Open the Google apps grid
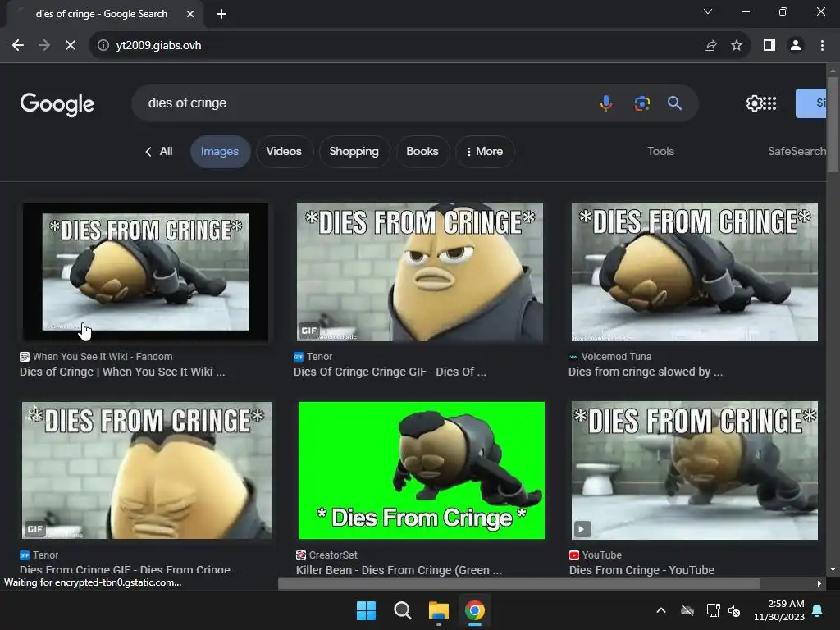 (x=769, y=103)
